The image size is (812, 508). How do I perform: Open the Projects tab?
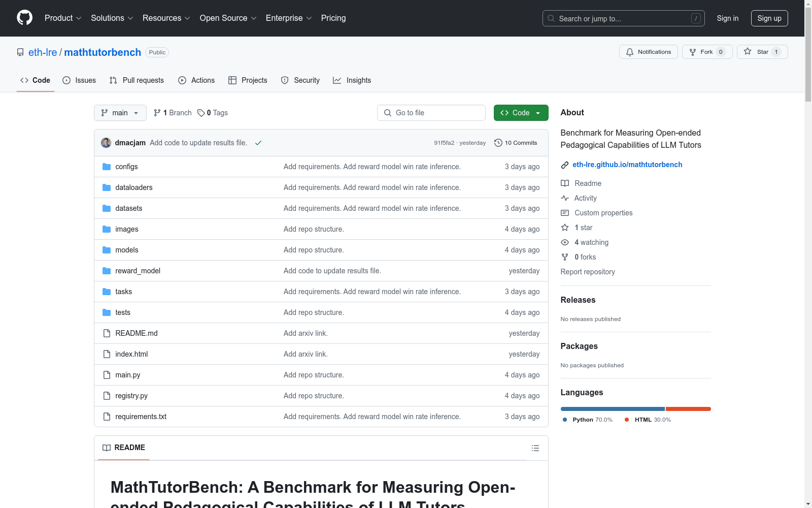click(x=248, y=80)
